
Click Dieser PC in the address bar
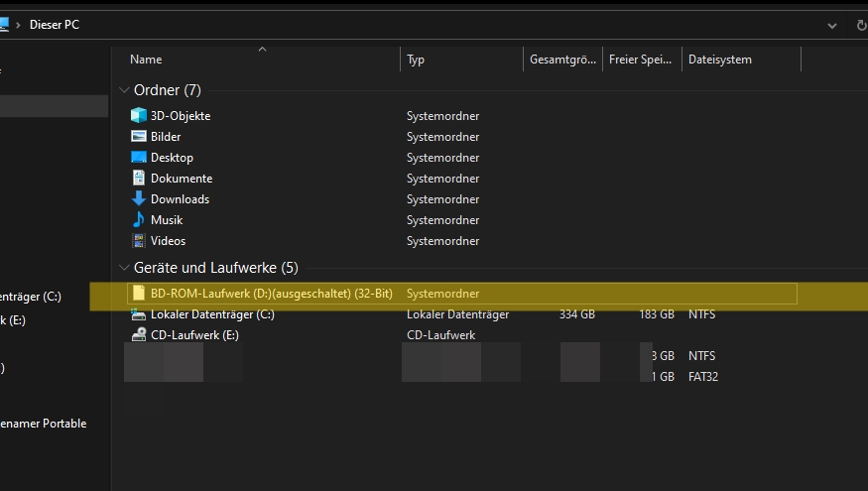point(55,25)
